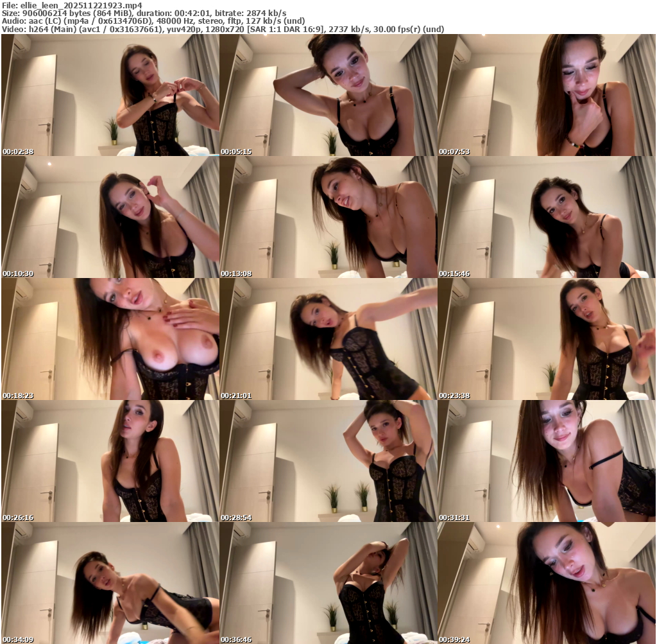Open the last thumbnail at 00:39:24
Screen dimensions: 657x644
[547, 583]
